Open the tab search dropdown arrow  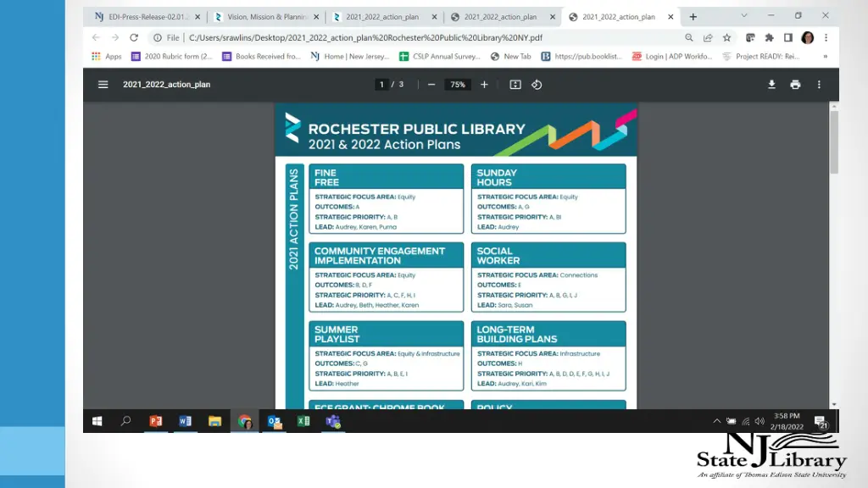744,16
